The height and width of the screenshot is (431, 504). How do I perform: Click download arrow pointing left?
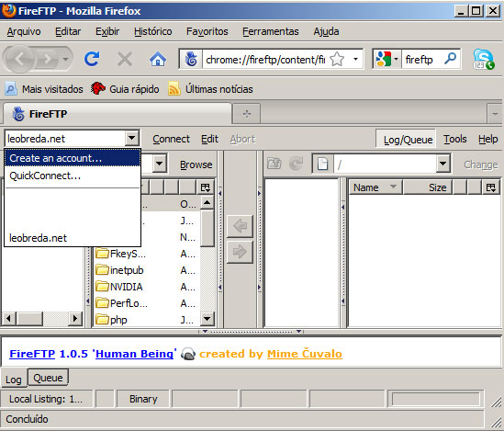(240, 226)
